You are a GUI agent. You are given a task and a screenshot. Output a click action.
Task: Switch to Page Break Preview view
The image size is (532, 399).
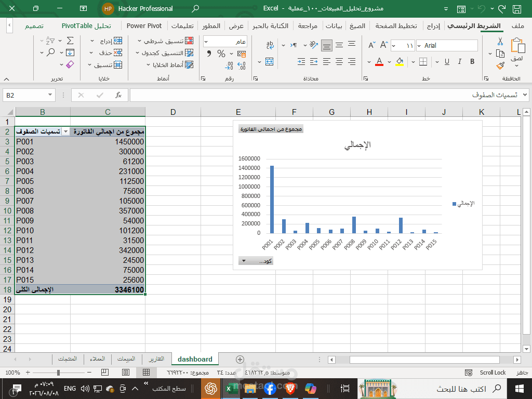[x=105, y=372]
